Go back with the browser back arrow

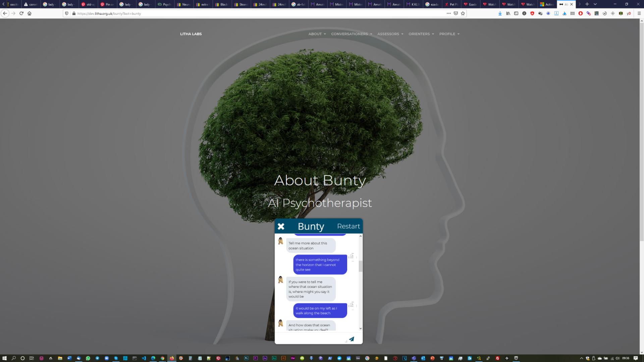click(5, 13)
